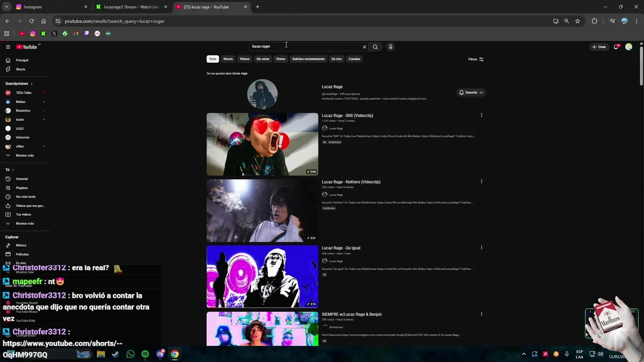Open the notifications bell
This screenshot has width=644, height=362.
(616, 47)
